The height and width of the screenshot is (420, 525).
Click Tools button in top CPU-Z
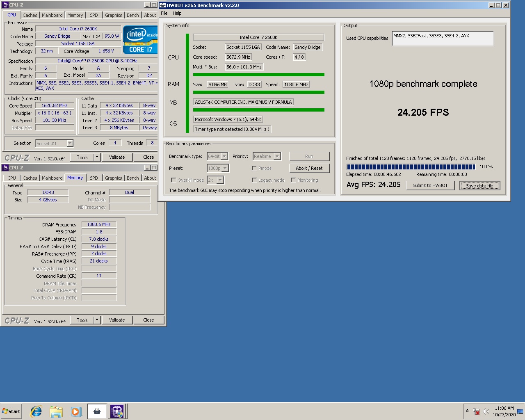pyautogui.click(x=82, y=157)
